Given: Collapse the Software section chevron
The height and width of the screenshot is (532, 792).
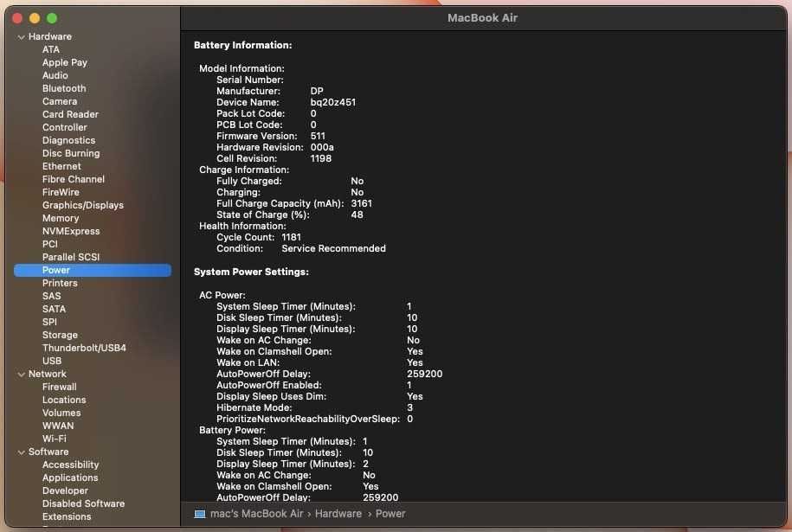Looking at the screenshot, I should (x=22, y=452).
